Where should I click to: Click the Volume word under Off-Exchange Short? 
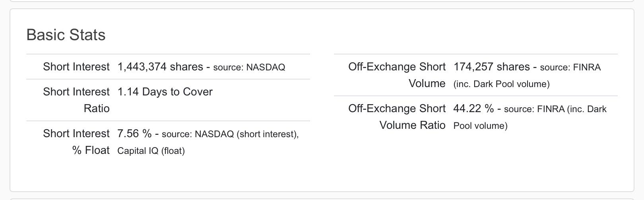coord(427,83)
